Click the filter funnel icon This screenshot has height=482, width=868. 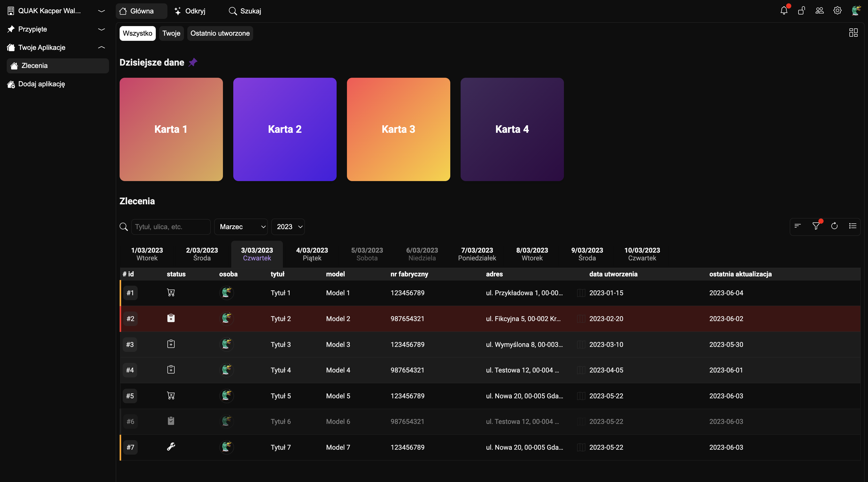point(816,226)
